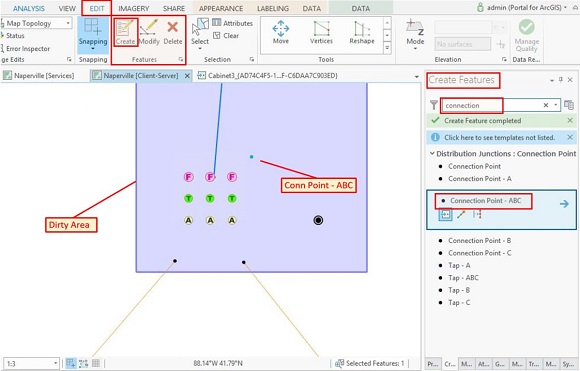The width and height of the screenshot is (580, 371).
Task: Select the Tap - A template
Action: click(x=459, y=265)
